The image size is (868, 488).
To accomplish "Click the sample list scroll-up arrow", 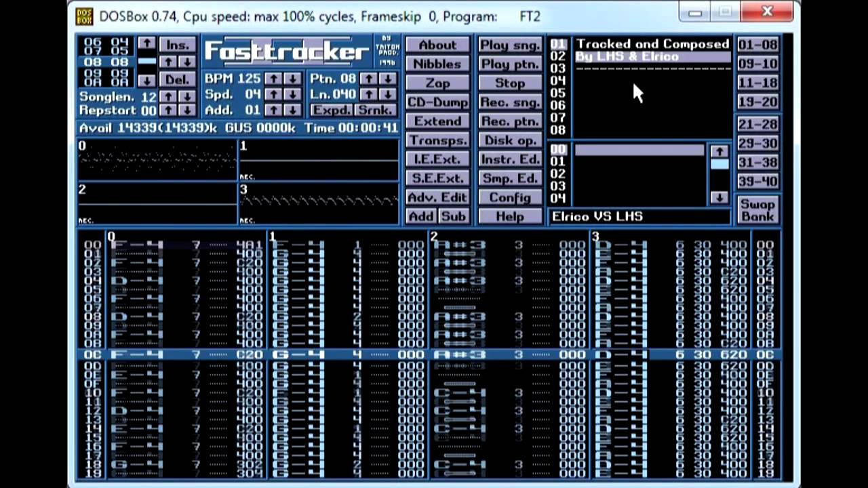I will point(719,151).
